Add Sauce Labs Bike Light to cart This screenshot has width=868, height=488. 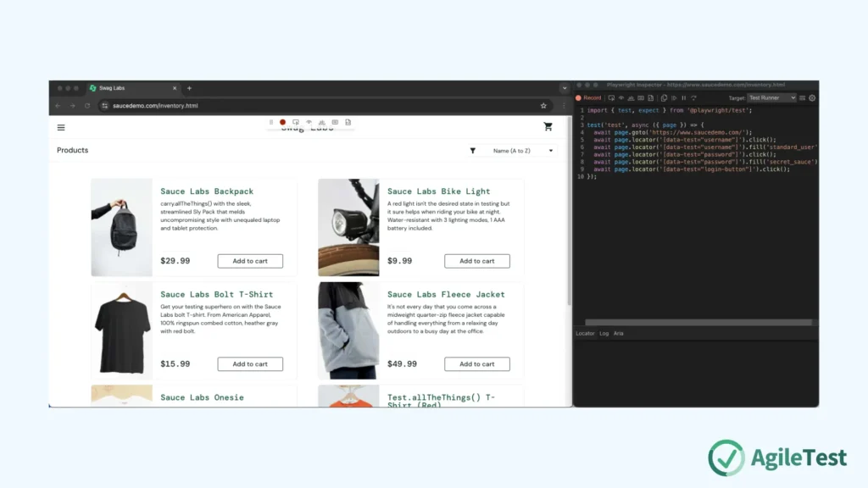pyautogui.click(x=477, y=261)
